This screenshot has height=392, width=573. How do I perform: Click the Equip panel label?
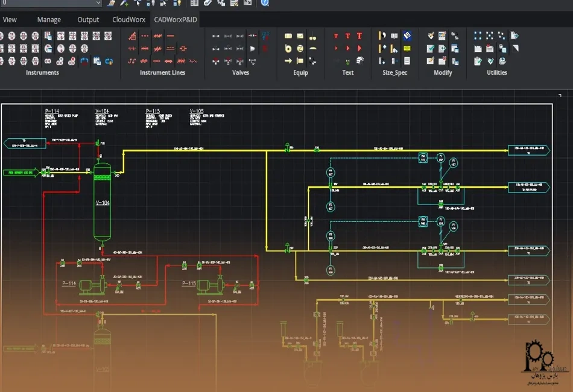(300, 73)
